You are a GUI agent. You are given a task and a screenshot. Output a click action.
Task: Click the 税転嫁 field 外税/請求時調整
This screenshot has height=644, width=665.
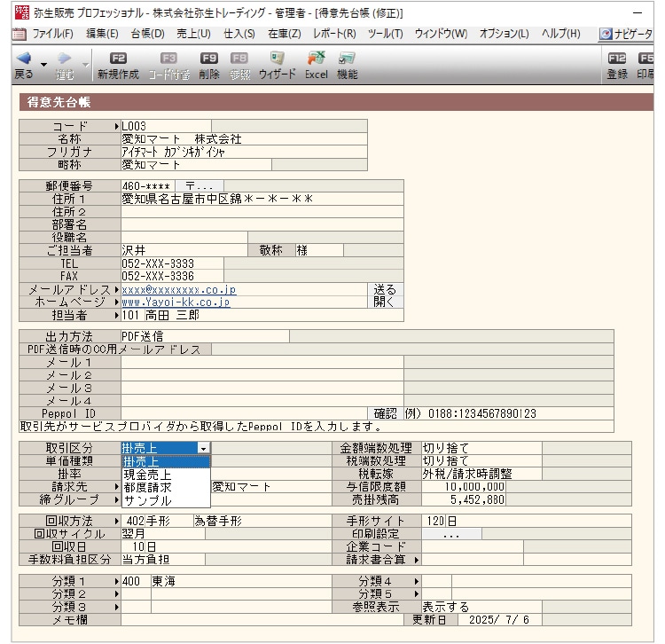[481, 474]
